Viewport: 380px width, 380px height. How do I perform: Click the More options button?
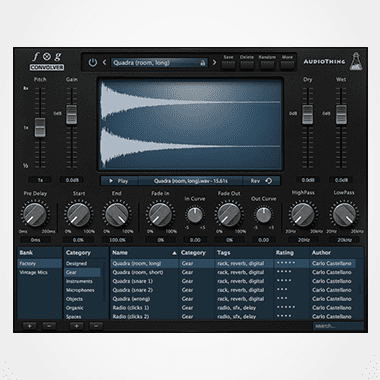tap(287, 65)
